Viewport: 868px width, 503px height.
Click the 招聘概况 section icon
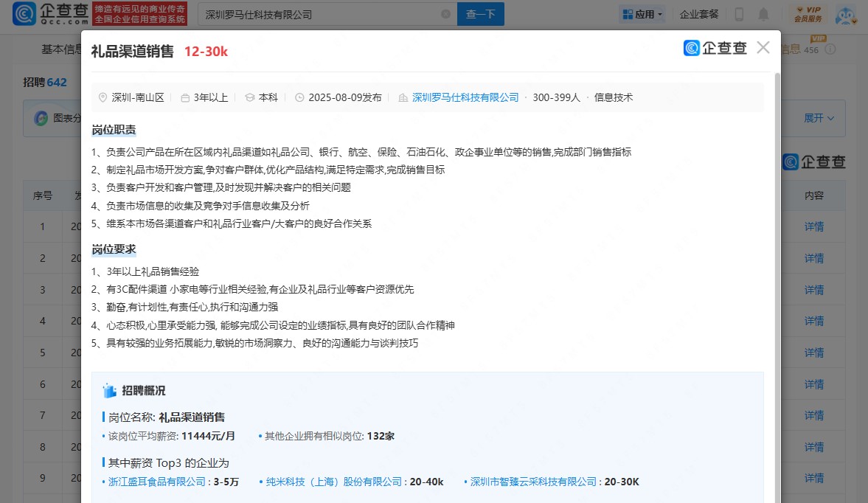(x=110, y=391)
